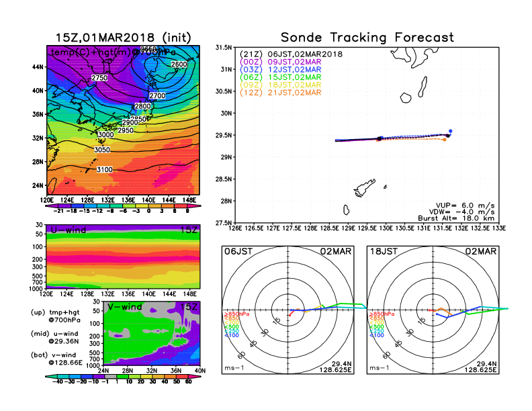Click the "VUP= 6.0 m/s" value

point(465,205)
